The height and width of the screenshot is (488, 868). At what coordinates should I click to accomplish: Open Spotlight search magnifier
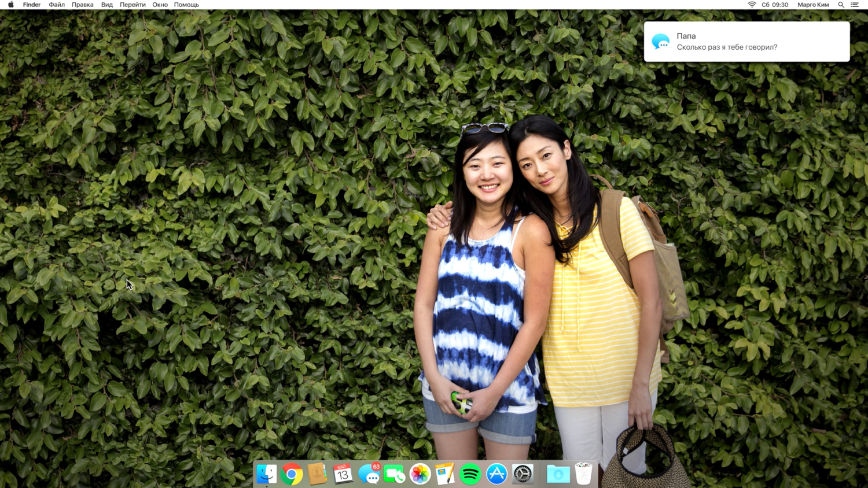click(x=841, y=5)
